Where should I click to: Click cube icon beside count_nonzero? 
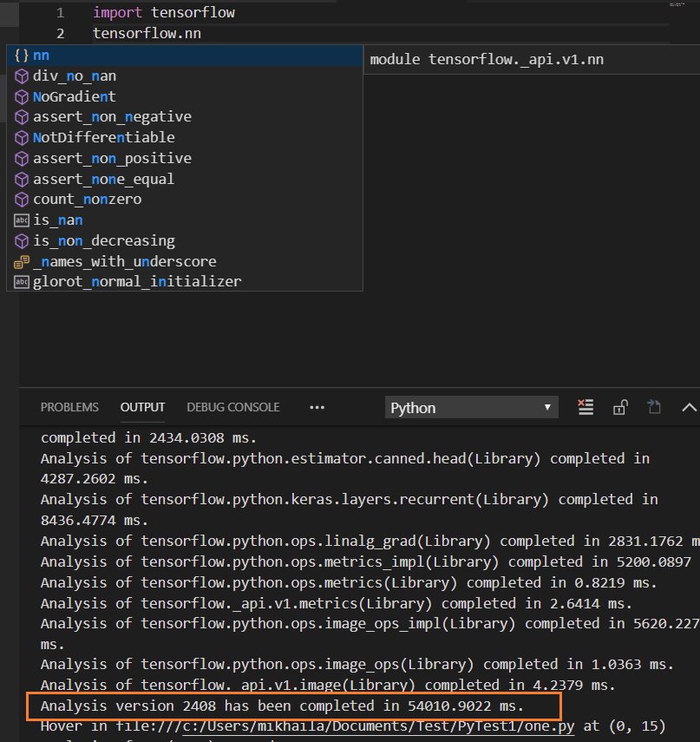[22, 200]
